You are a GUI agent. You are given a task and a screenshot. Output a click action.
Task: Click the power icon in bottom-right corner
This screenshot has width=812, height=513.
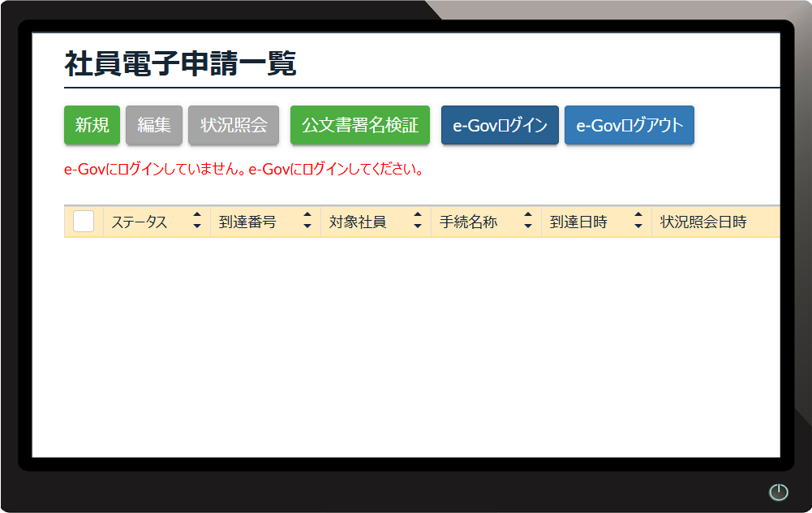pyautogui.click(x=778, y=494)
